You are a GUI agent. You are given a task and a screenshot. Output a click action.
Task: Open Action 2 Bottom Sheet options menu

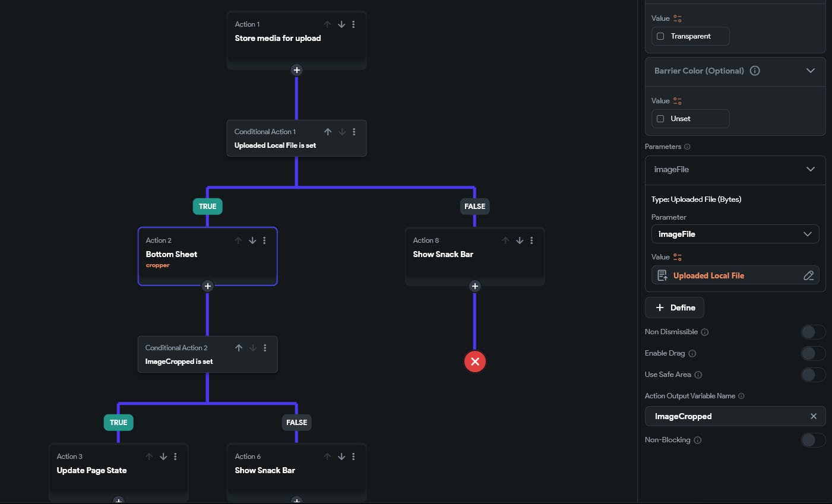264,240
